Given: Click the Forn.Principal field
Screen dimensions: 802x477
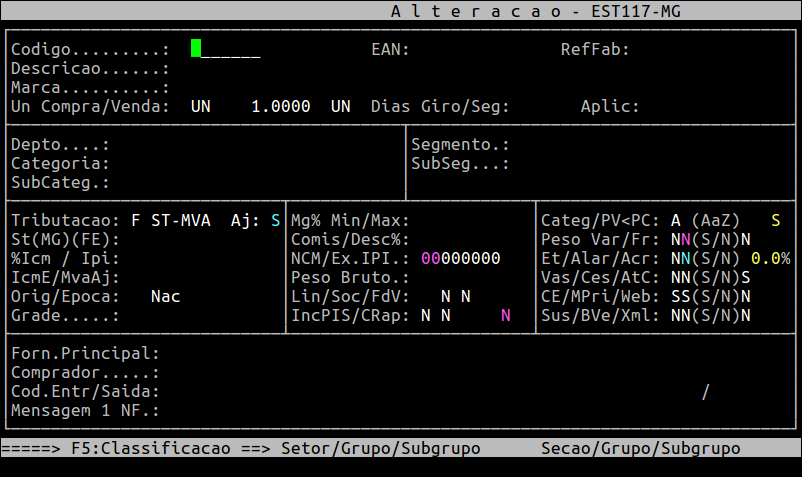Looking at the screenshot, I should click(x=400, y=353).
